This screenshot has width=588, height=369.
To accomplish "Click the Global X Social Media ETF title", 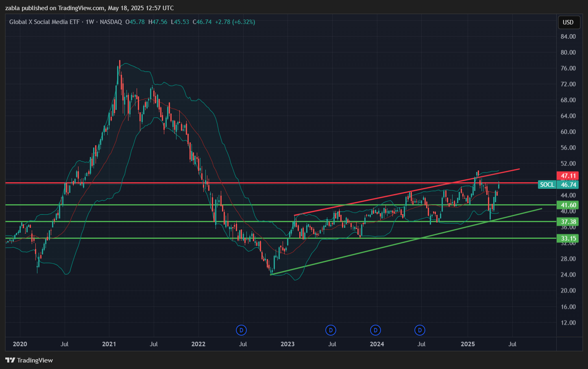I will click(44, 22).
